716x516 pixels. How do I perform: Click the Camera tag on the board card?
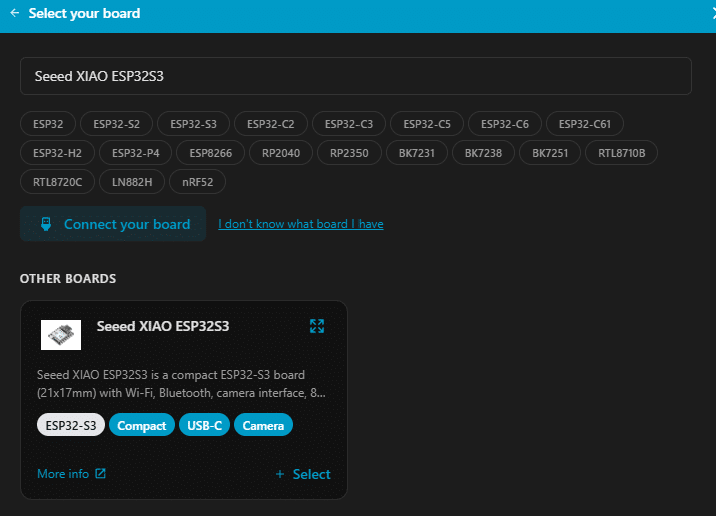click(x=263, y=425)
